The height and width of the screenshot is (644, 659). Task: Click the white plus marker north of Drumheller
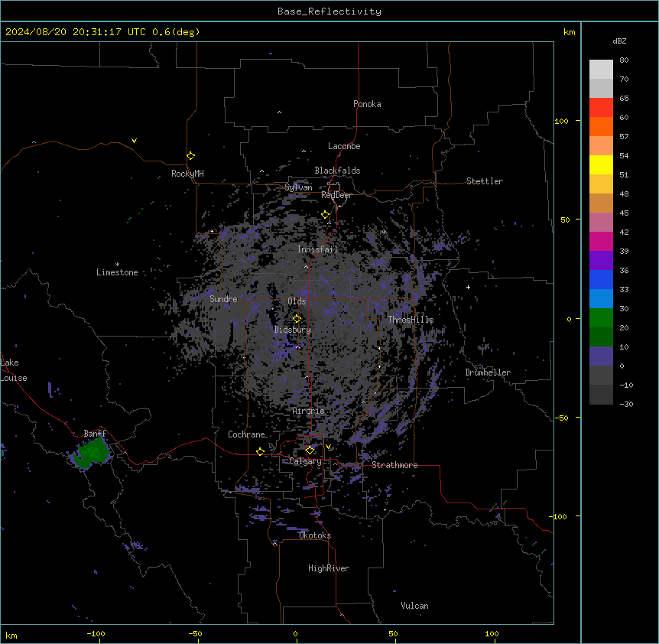pyautogui.click(x=468, y=287)
